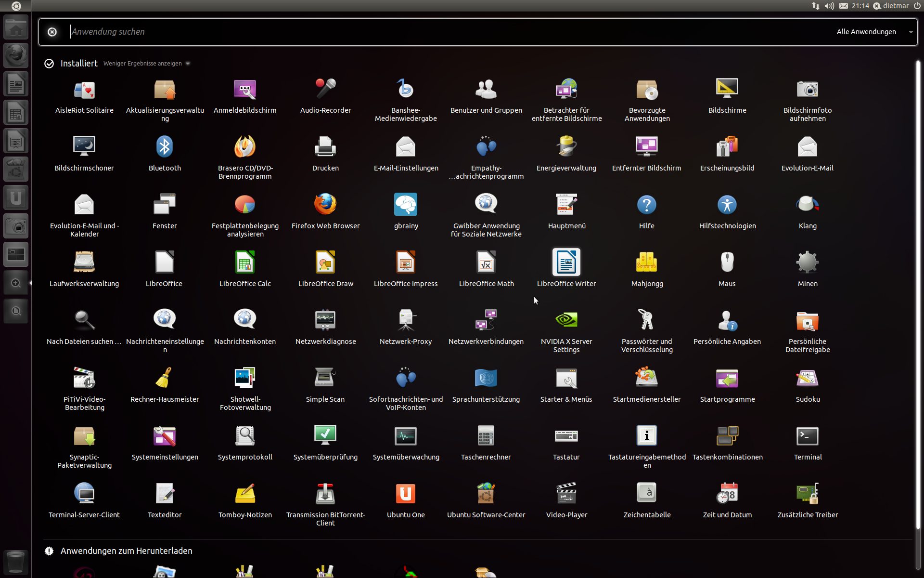Launch Empathy-Nachrichtenprogramm
Image resolution: width=924 pixels, height=578 pixels.
point(486,158)
